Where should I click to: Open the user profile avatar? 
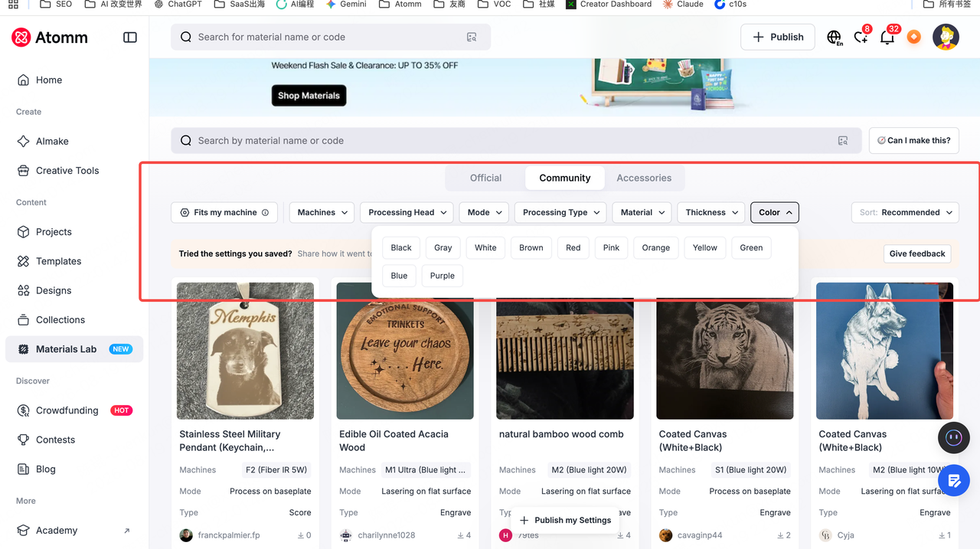946,37
